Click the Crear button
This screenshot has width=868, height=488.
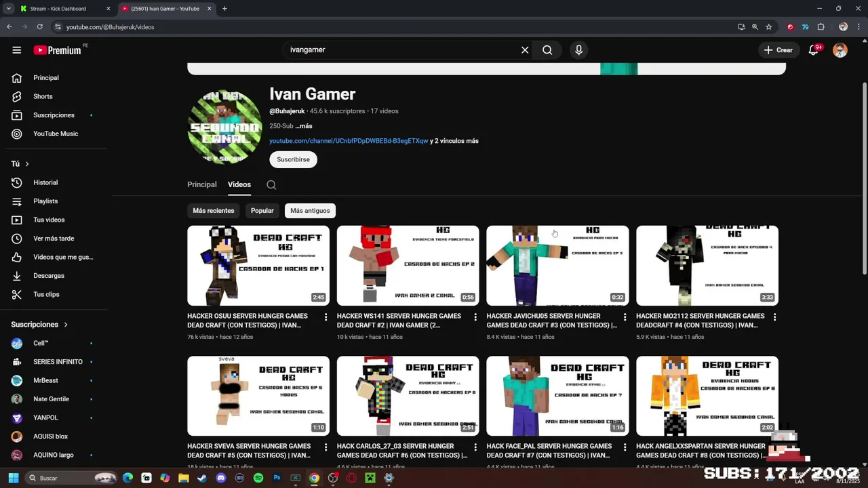(778, 50)
